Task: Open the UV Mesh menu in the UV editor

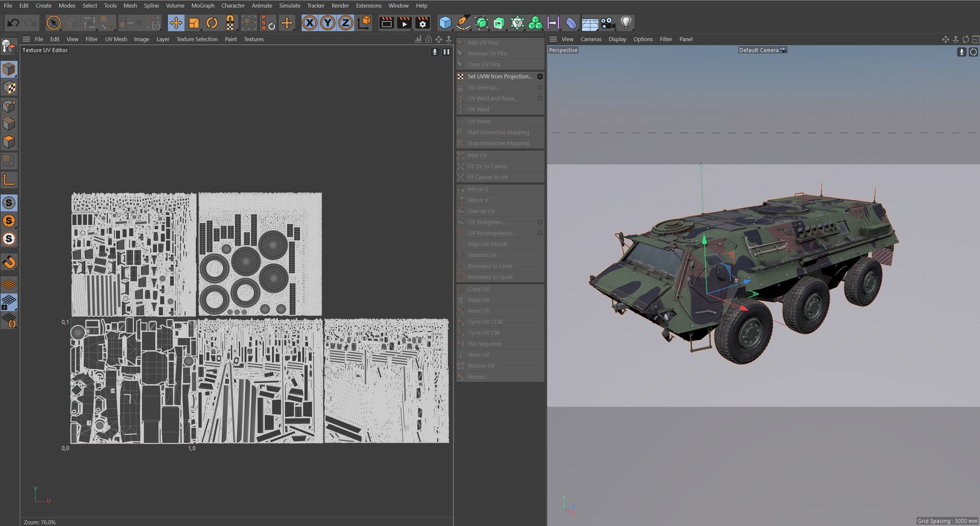Action: (116, 39)
